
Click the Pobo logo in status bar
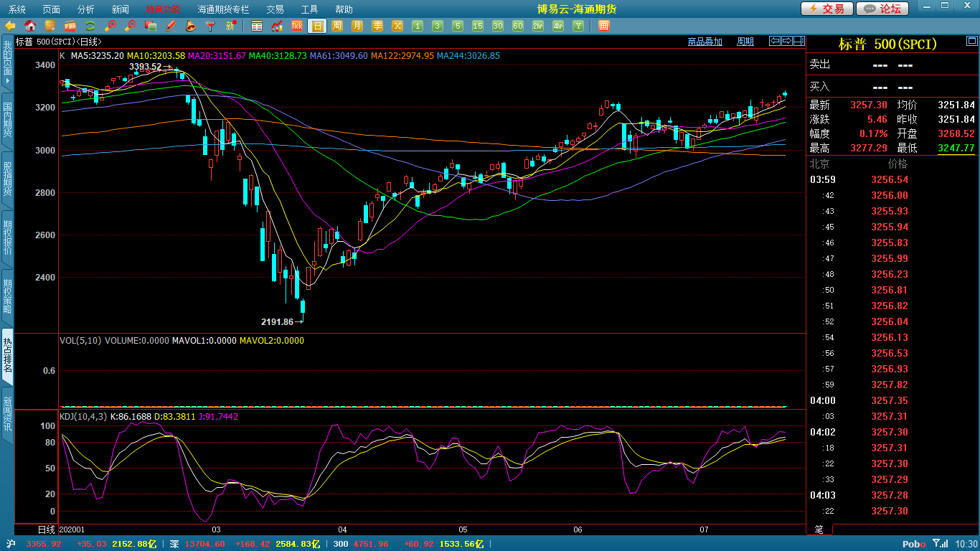click(x=913, y=544)
